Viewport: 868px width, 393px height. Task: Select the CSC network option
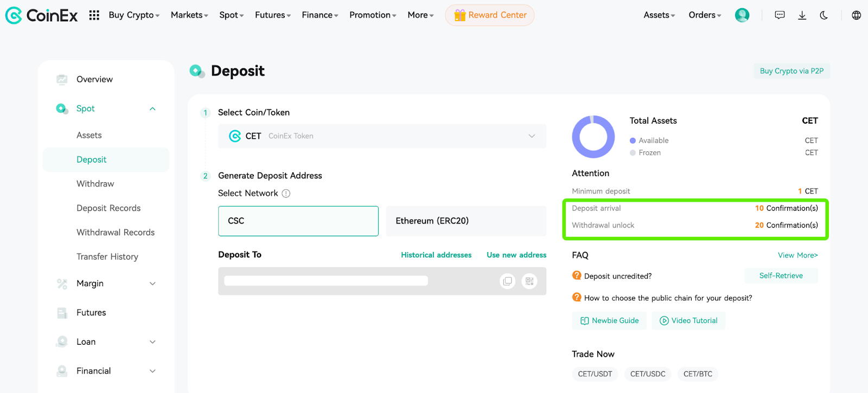[x=298, y=221]
